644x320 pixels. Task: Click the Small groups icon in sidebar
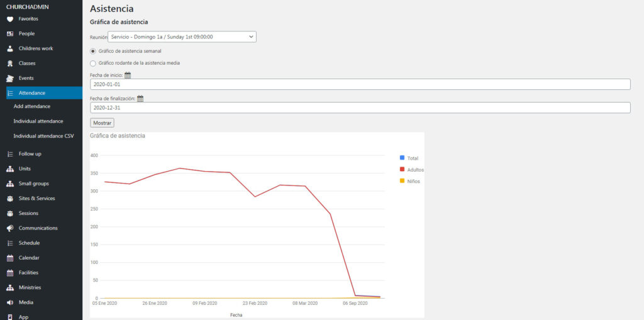pos(10,184)
